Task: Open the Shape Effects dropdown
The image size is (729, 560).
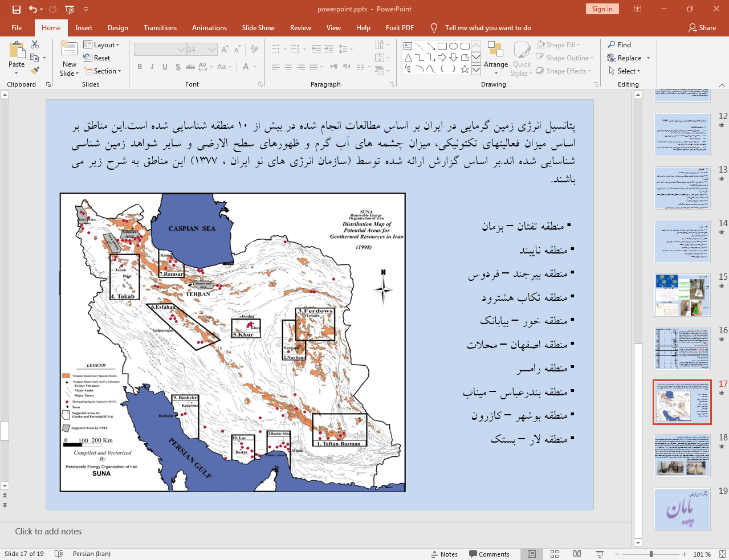Action: coord(564,71)
